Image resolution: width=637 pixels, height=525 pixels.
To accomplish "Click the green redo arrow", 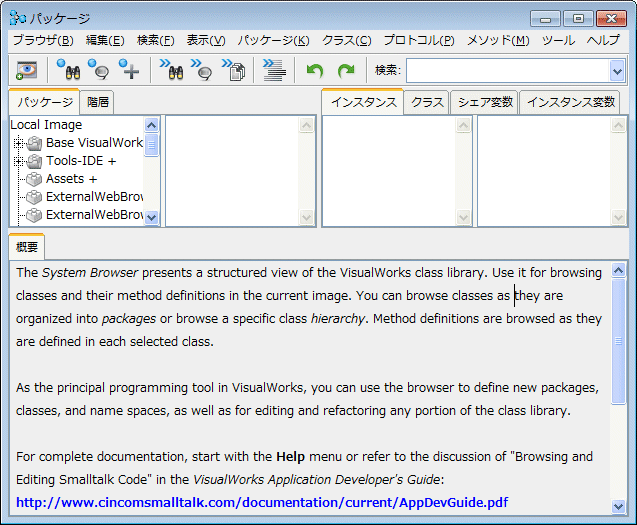I will [x=346, y=70].
